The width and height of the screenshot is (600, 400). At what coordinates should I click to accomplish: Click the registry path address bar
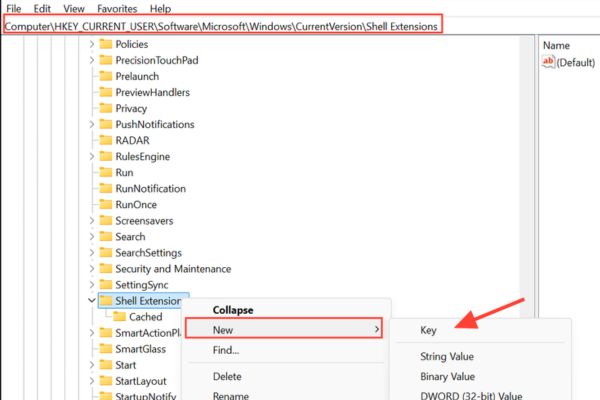222,26
